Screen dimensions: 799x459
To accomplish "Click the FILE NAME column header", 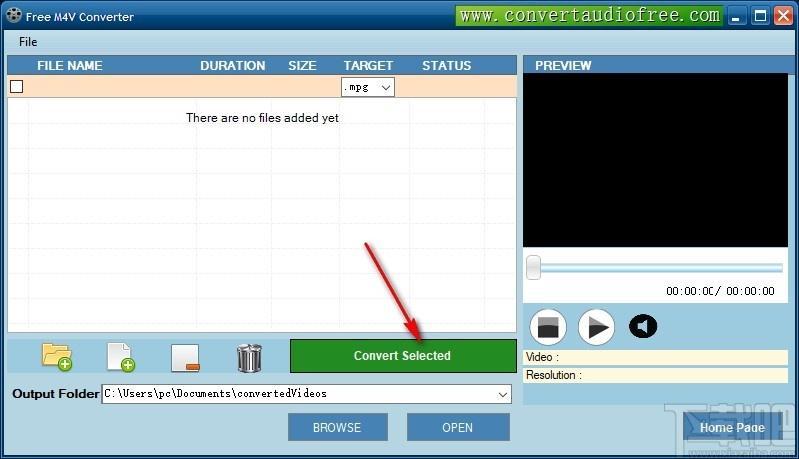I will 70,66.
